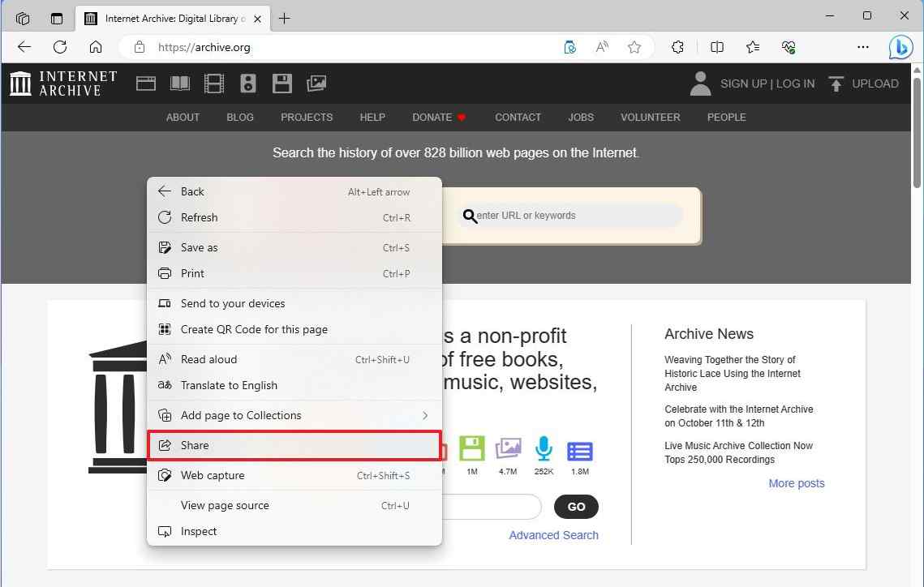This screenshot has width=924, height=587.
Task: Open the tab actions menu button
Action: pos(56,18)
